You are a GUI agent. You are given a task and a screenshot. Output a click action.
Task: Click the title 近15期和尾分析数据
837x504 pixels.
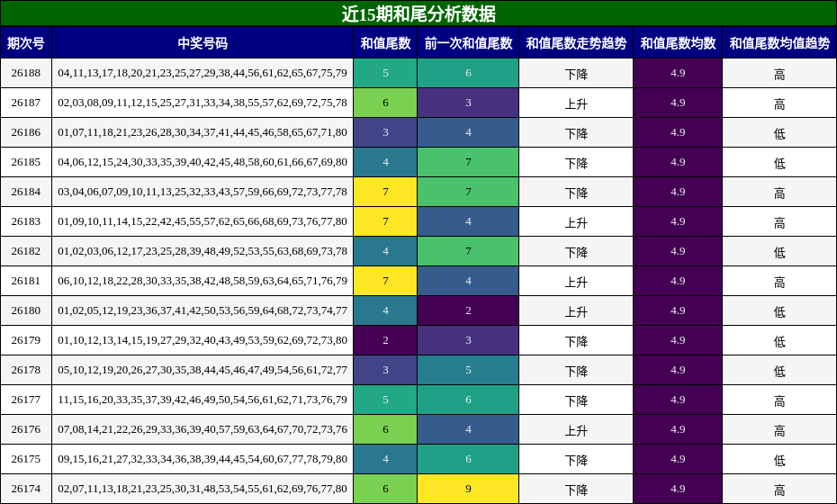(x=418, y=13)
